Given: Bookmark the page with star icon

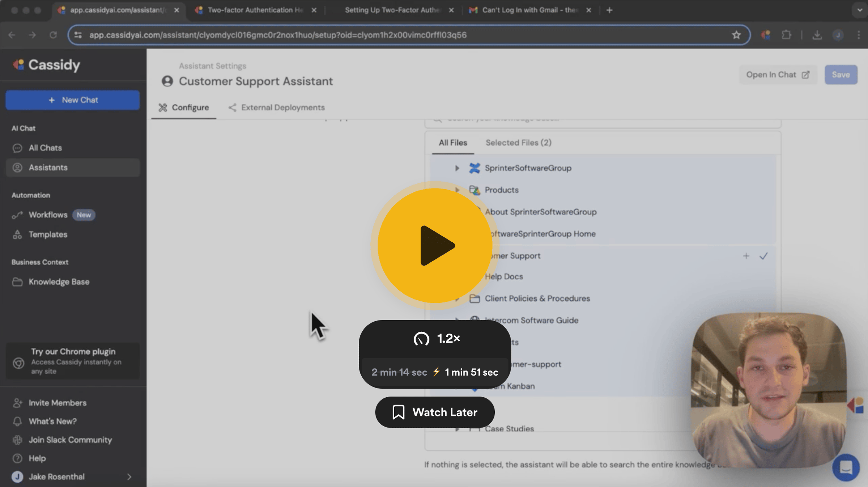Looking at the screenshot, I should pyautogui.click(x=736, y=35).
